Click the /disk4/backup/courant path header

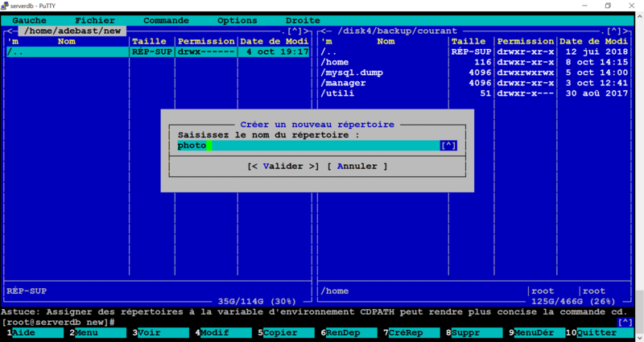coord(397,31)
